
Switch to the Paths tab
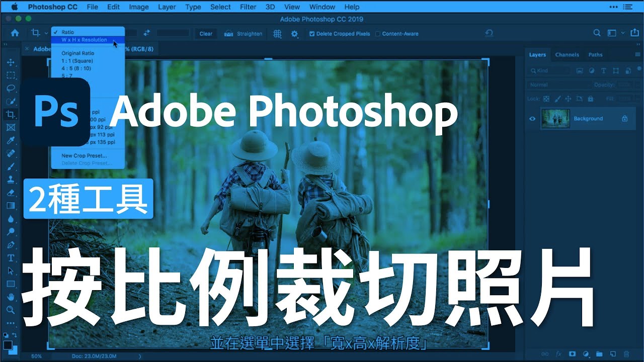pos(595,55)
